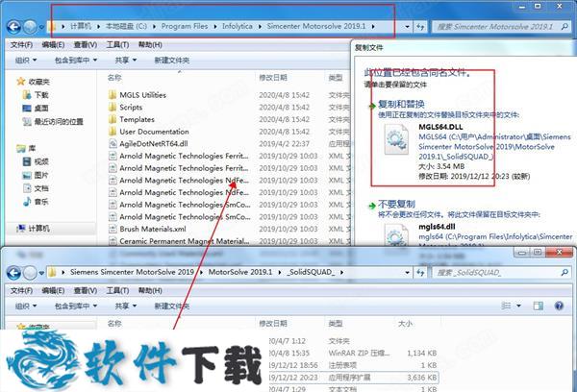This screenshot has height=392, width=577.
Task: Open recent pages dropdown in top window
Action: click(x=41, y=27)
